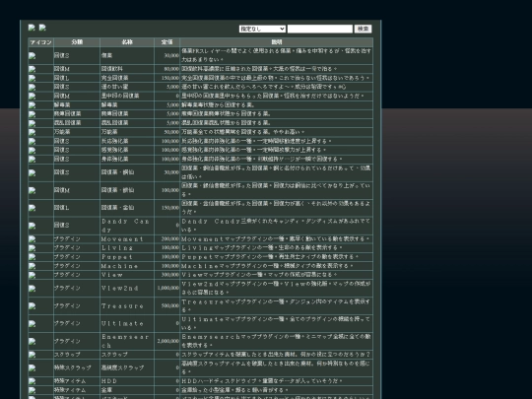Select the Puppet name cell

(x=127, y=257)
